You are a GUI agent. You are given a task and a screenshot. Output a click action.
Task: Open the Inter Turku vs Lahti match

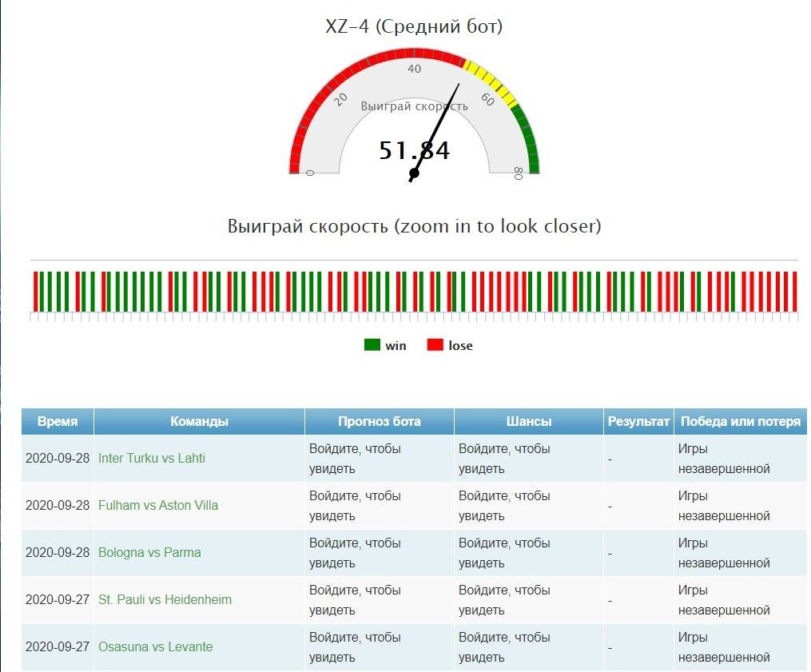152,458
